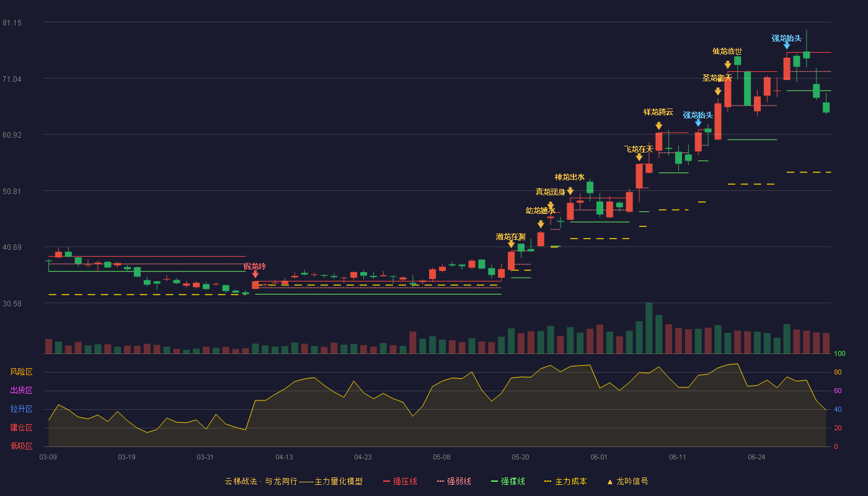Toggle the 强压线 legend entry
This screenshot has width=868, height=496.
coord(400,481)
